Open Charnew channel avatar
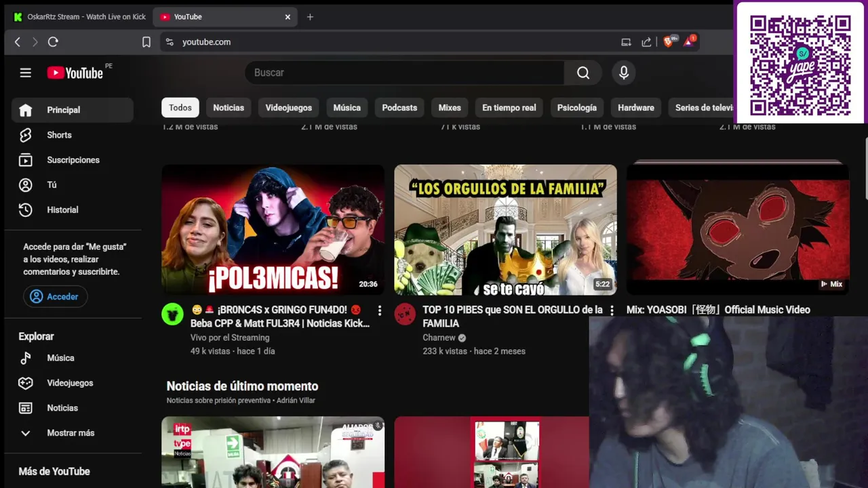868x488 pixels. (405, 314)
